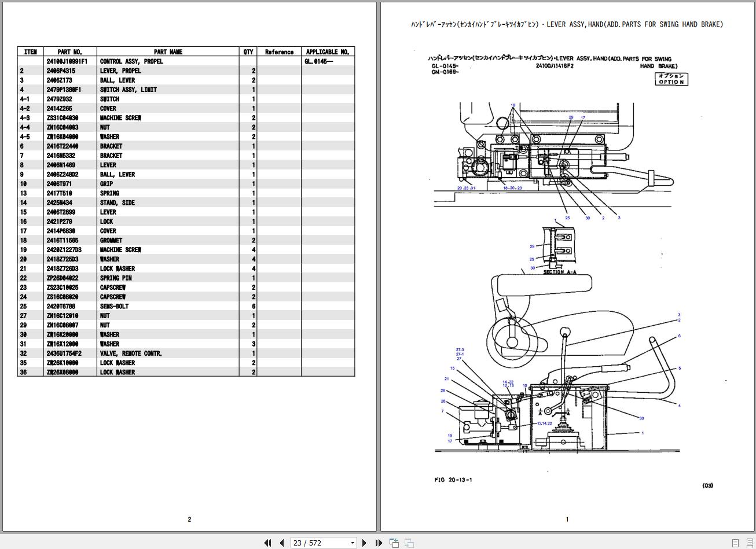Open the page number dropdown arrow
This screenshot has height=549, width=756.
pyautogui.click(x=353, y=543)
